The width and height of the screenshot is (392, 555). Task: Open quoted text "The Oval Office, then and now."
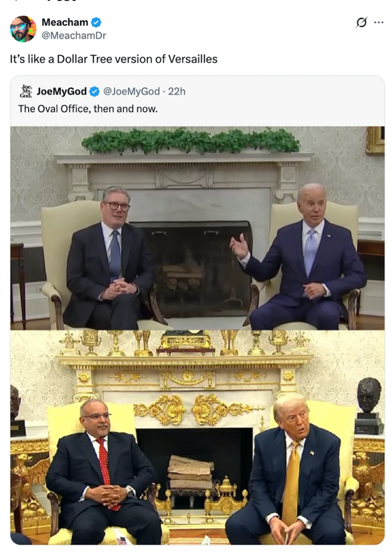(x=88, y=109)
